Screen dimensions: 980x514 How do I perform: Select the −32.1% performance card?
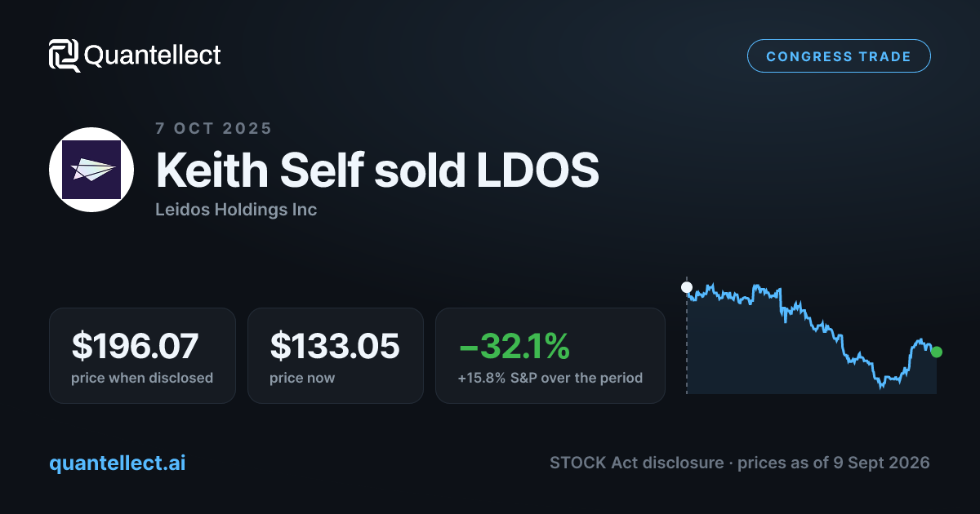coord(550,356)
